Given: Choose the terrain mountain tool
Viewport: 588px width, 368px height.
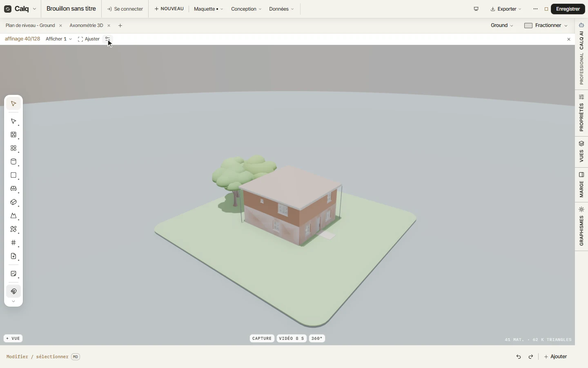Looking at the screenshot, I should click(x=13, y=216).
